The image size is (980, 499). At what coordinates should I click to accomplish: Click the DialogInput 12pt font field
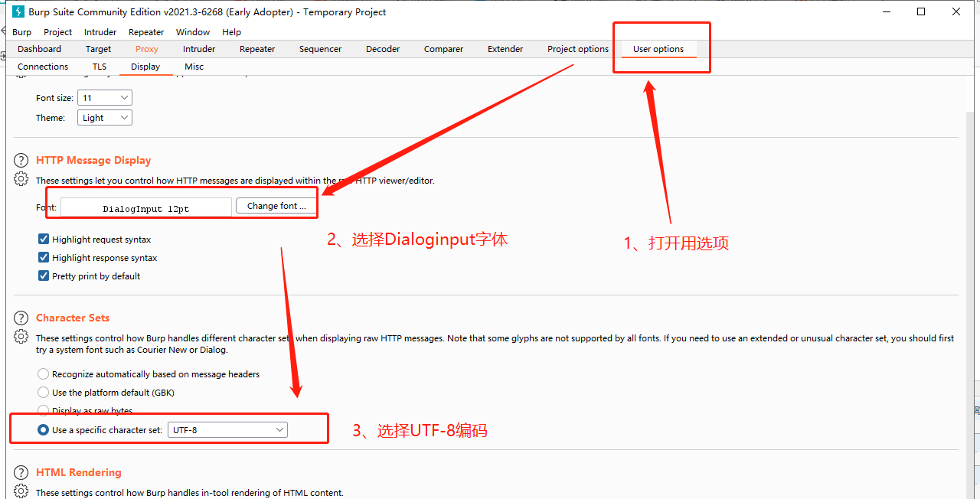point(146,207)
